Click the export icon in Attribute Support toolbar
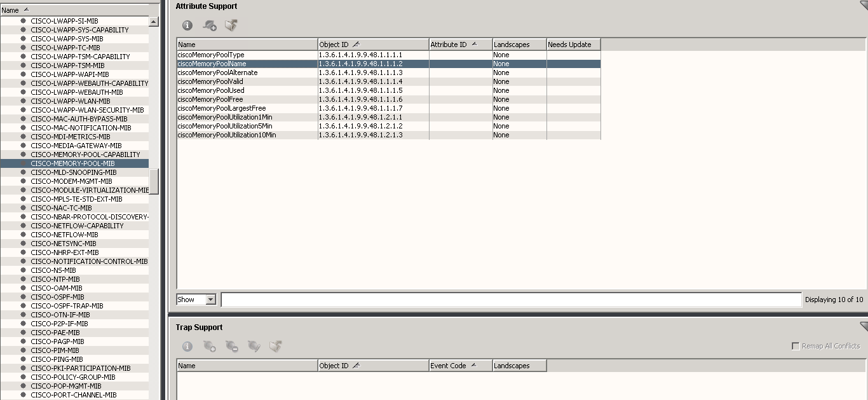The height and width of the screenshot is (400, 868). point(231,25)
